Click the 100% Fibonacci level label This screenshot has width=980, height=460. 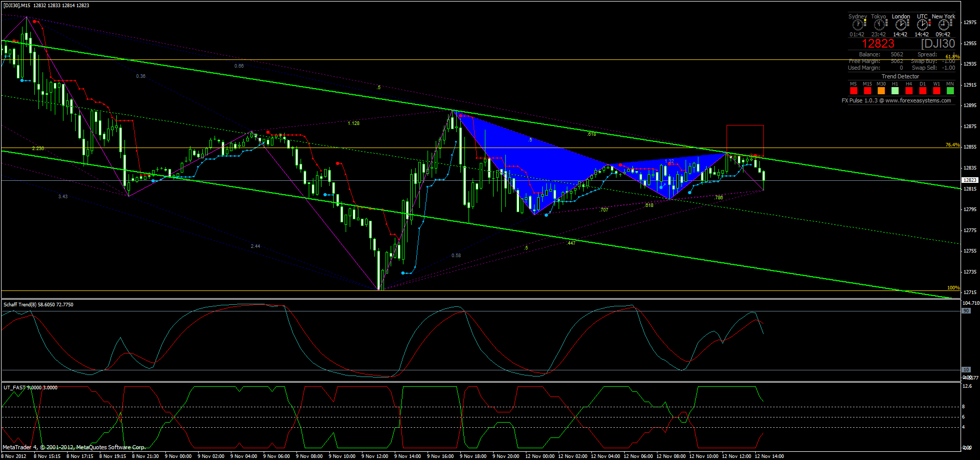(x=953, y=288)
